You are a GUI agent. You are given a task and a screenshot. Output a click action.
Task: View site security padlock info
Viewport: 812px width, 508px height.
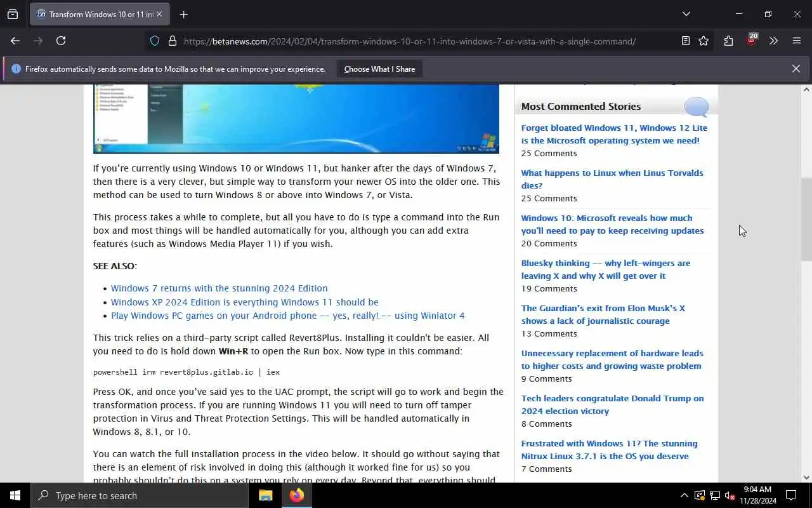click(x=172, y=41)
